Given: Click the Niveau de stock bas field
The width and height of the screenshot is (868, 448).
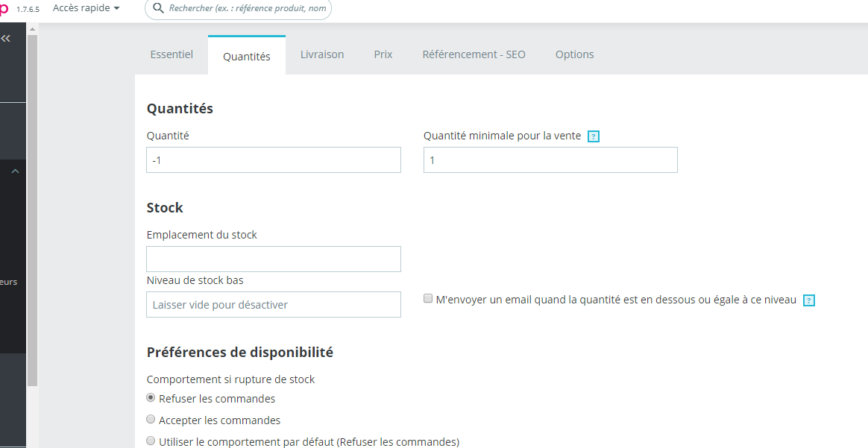Looking at the screenshot, I should [x=274, y=304].
